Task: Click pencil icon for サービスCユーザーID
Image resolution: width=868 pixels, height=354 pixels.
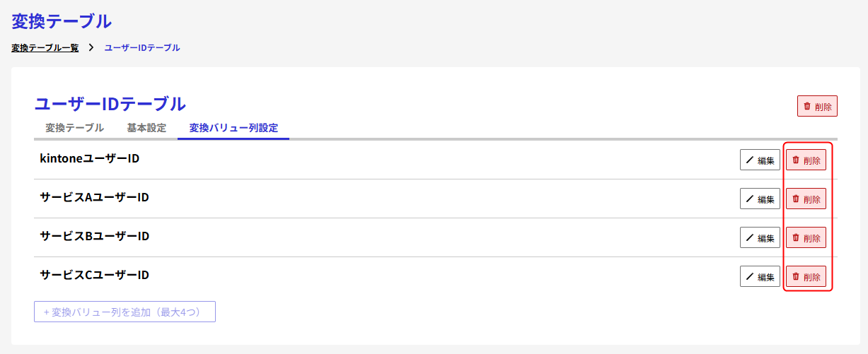Action: (750, 277)
